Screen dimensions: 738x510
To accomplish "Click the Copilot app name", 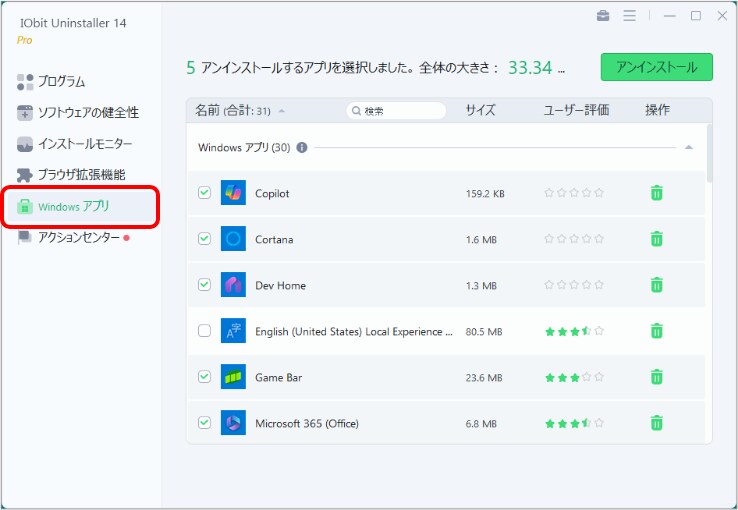I will [272, 193].
